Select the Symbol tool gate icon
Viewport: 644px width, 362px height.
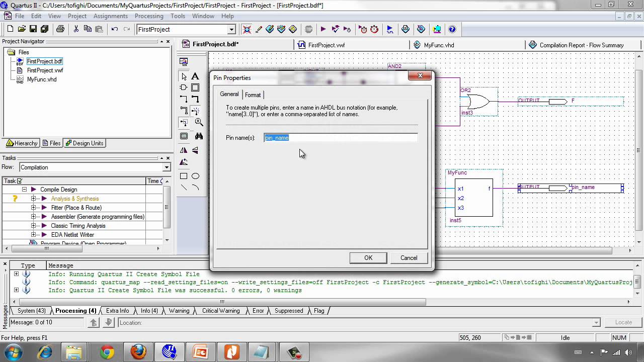(x=184, y=87)
